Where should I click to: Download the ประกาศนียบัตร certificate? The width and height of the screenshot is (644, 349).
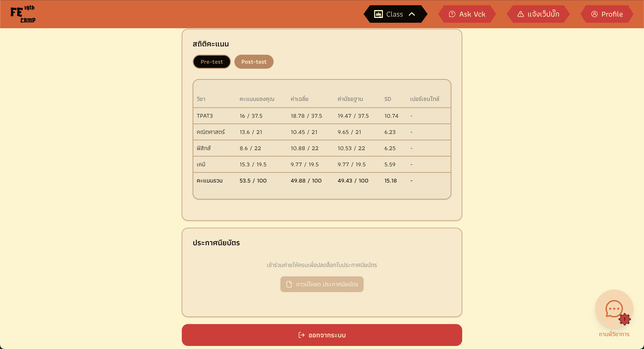pos(322,284)
